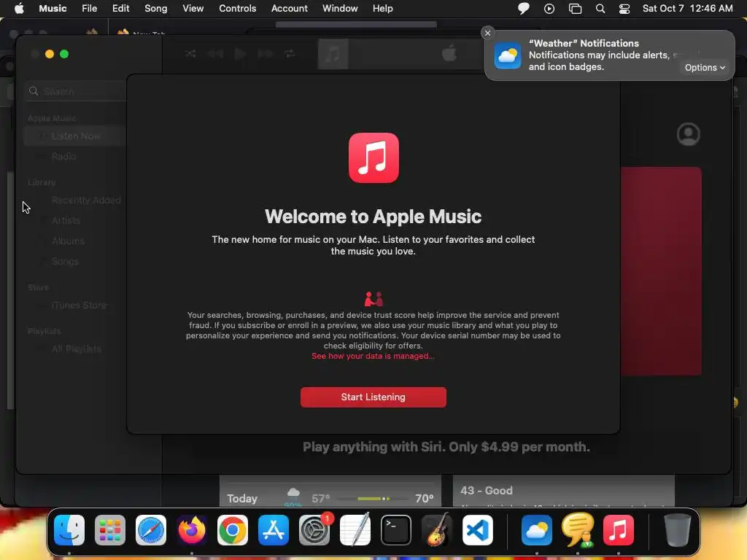Click the green zoom window button

[x=64, y=54]
